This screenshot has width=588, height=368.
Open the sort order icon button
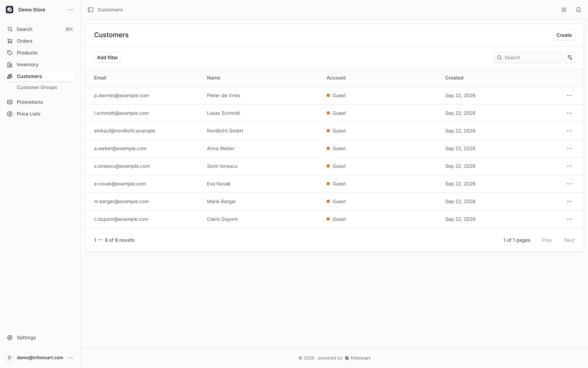click(x=570, y=57)
